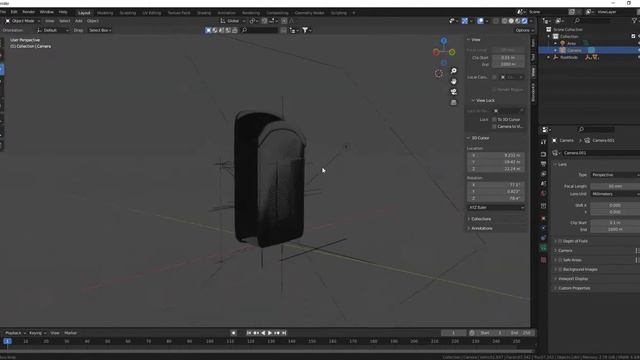Image resolution: width=640 pixels, height=360 pixels.
Task: Enable Lock To 3D Cursor checkbox
Action: click(x=494, y=120)
